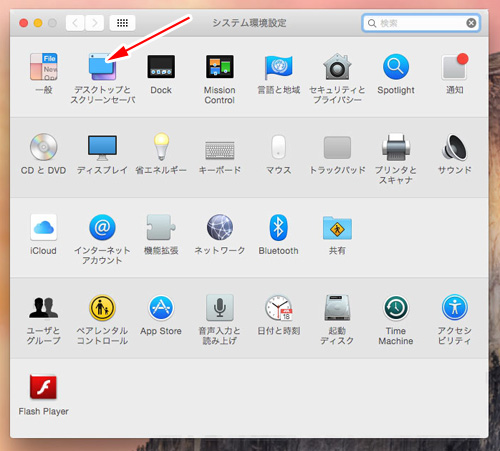
Task: Open 機能拡張 (Extensions) preferences
Action: click(x=161, y=227)
